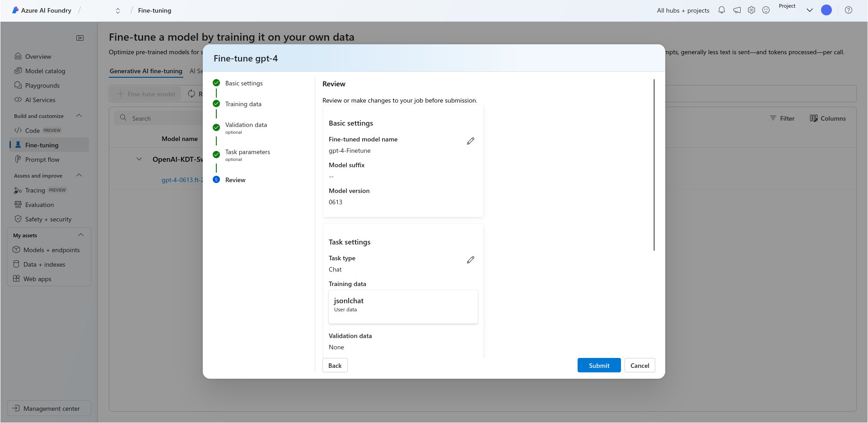Viewport: 868px width, 423px height.
Task: Click the search magnifier icon
Action: click(x=123, y=118)
